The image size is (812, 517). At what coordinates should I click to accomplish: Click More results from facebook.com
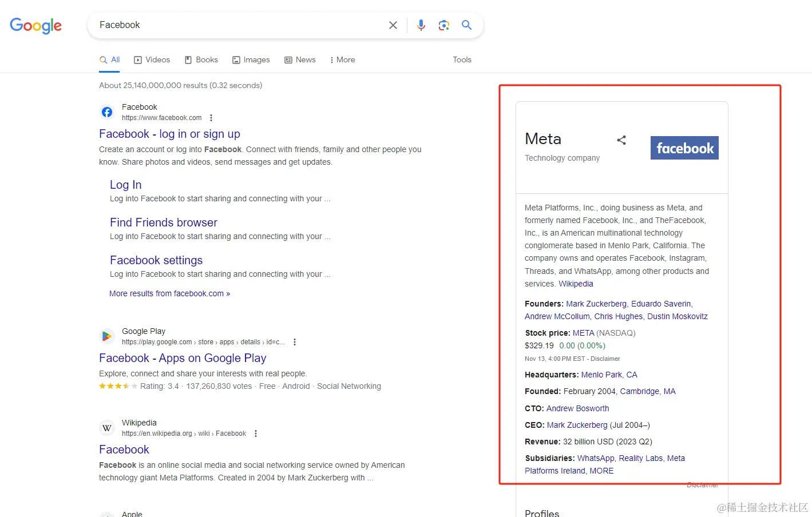pos(169,293)
